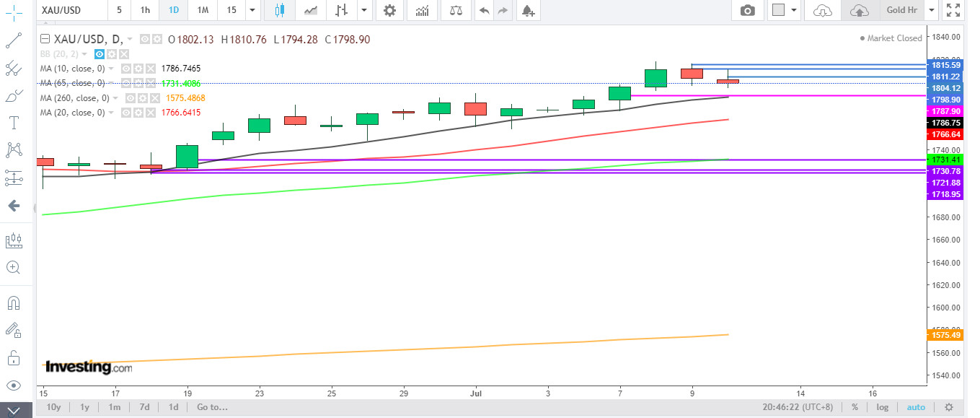Select the crosshair cursor tool
The width and height of the screenshot is (980, 418).
point(13,14)
